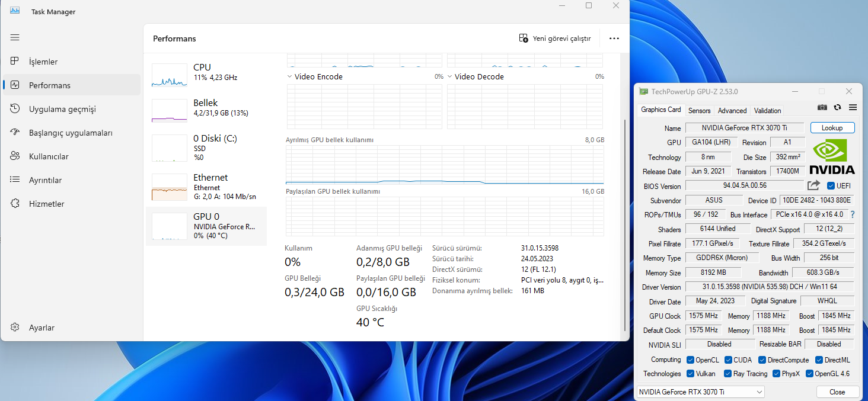Click the Bus Interface question mark icon

(853, 214)
